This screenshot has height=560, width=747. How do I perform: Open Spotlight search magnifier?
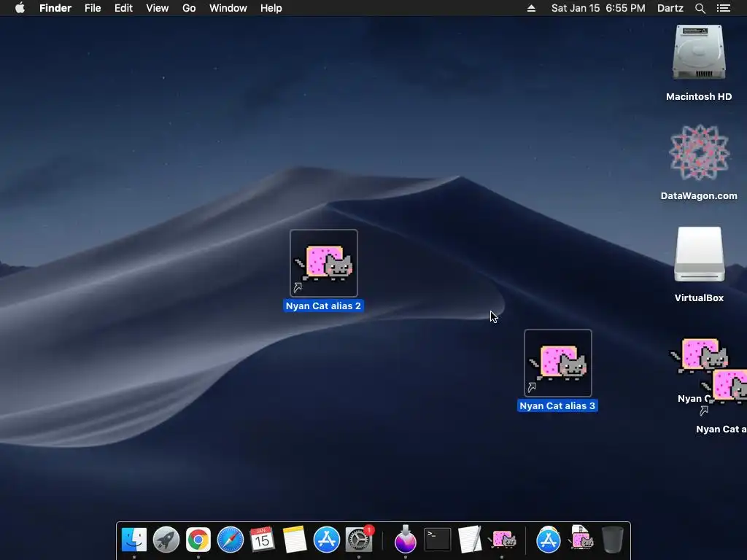pos(700,8)
